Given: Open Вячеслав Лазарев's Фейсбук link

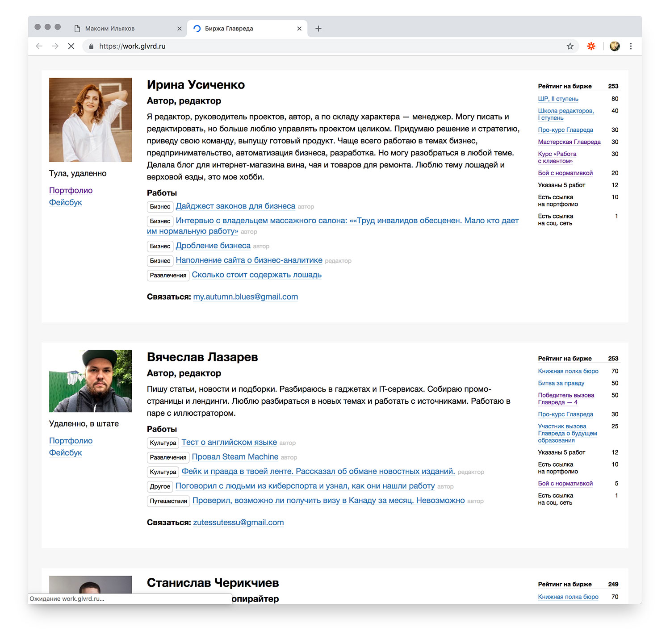Looking at the screenshot, I should pos(65,452).
